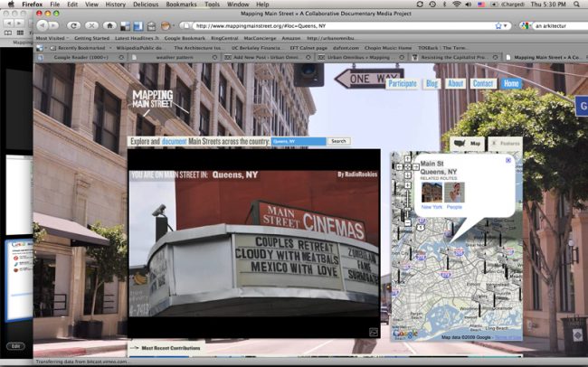Open the People related route thumbnail

[x=454, y=193]
